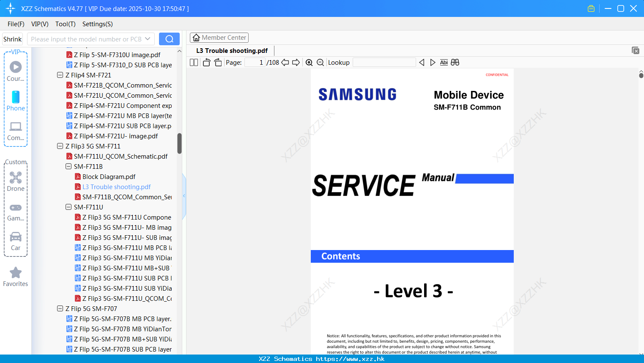Collapse Z Flip 5G SM-F707 folder
Image resolution: width=644 pixels, height=363 pixels.
60,308
